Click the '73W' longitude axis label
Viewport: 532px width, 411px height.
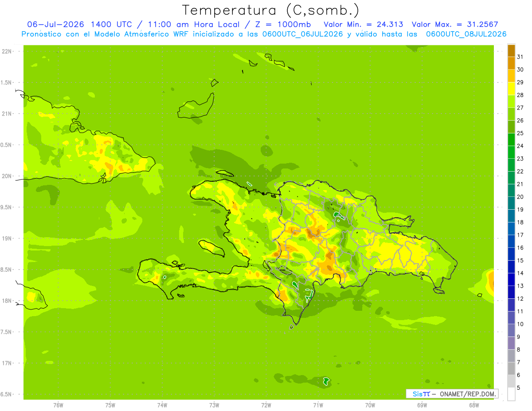[x=214, y=405]
